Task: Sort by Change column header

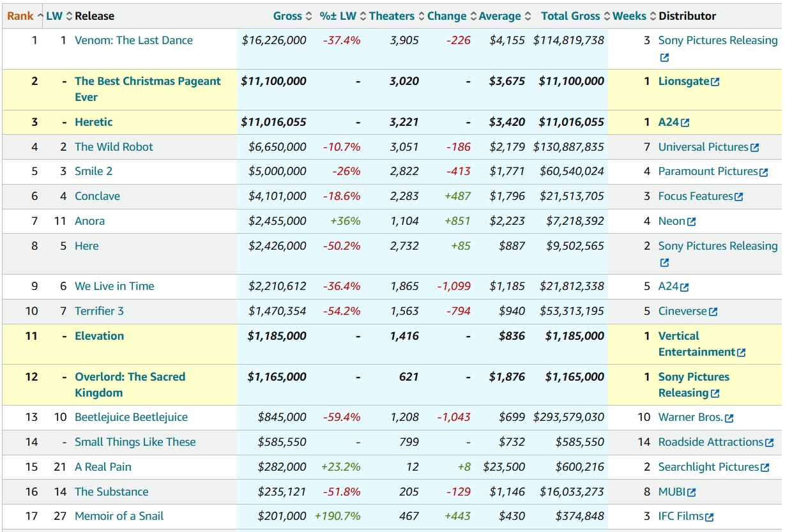Action: tap(452, 16)
